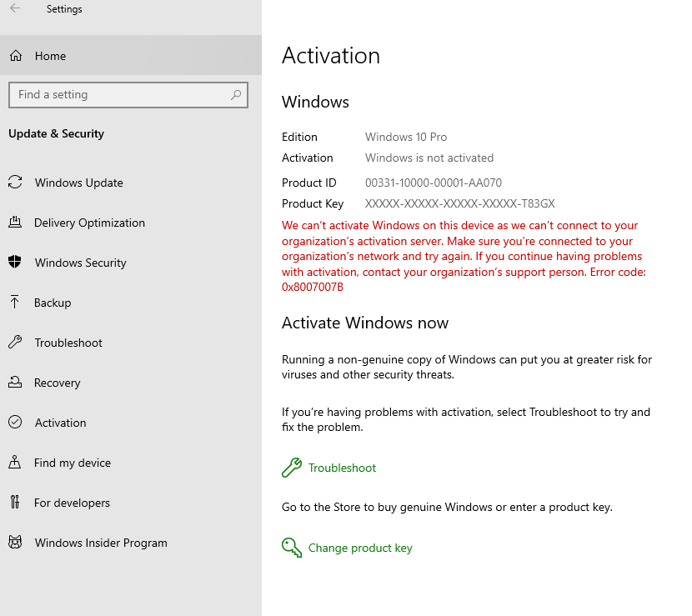This screenshot has width=692, height=616.
Task: Open Windows Update settings page
Action: (131, 183)
